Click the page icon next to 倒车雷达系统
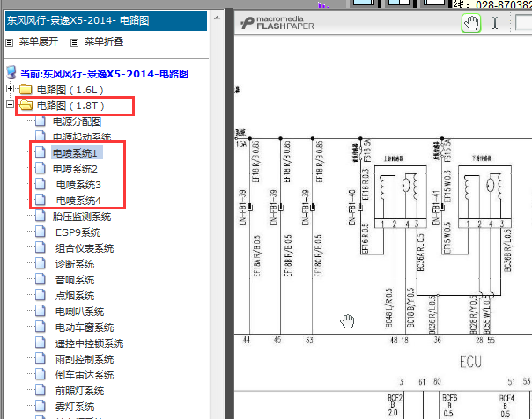532x419 pixels. coord(41,375)
